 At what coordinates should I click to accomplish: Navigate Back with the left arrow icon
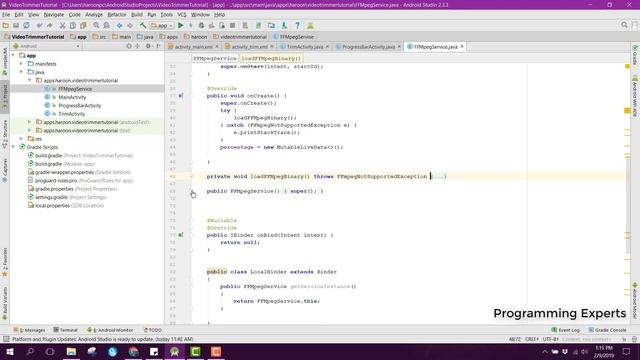120,25
